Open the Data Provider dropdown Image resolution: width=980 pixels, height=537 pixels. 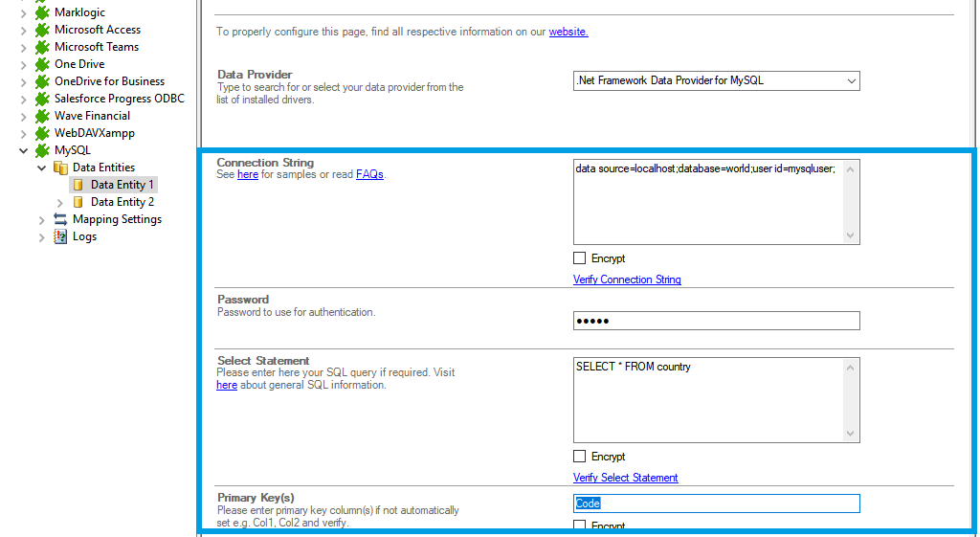tap(851, 81)
